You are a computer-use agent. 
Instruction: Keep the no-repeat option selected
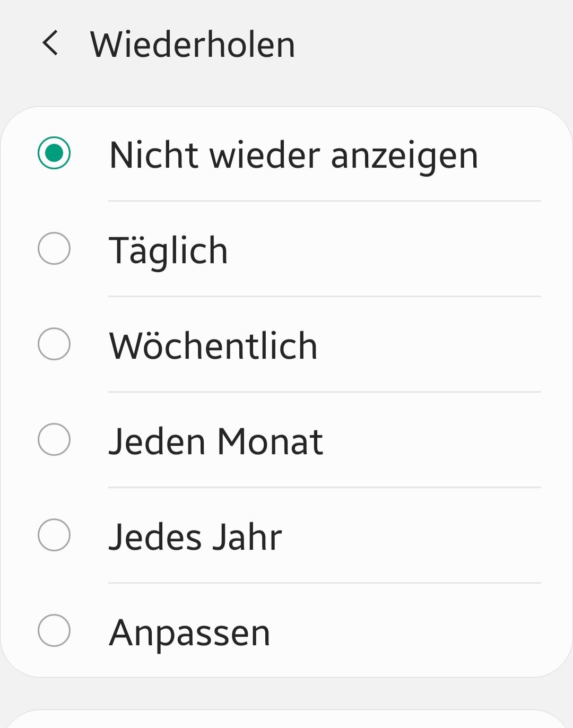(x=286, y=154)
